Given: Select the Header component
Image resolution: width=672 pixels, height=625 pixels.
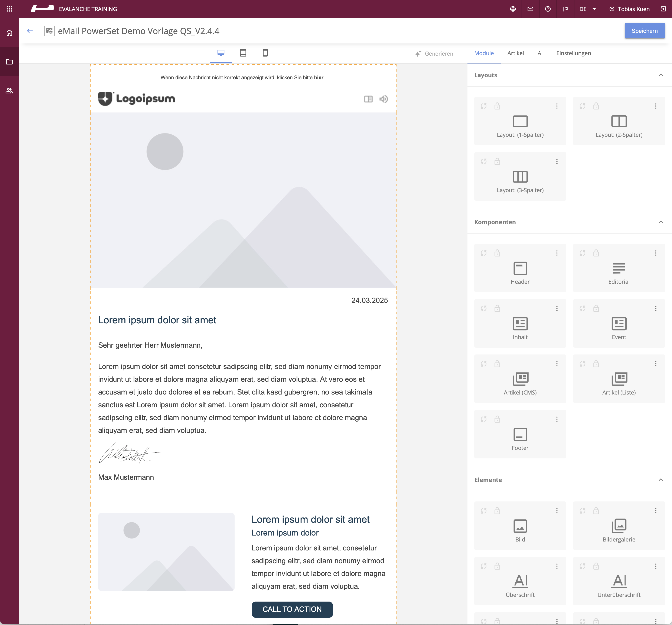Looking at the screenshot, I should point(520,268).
